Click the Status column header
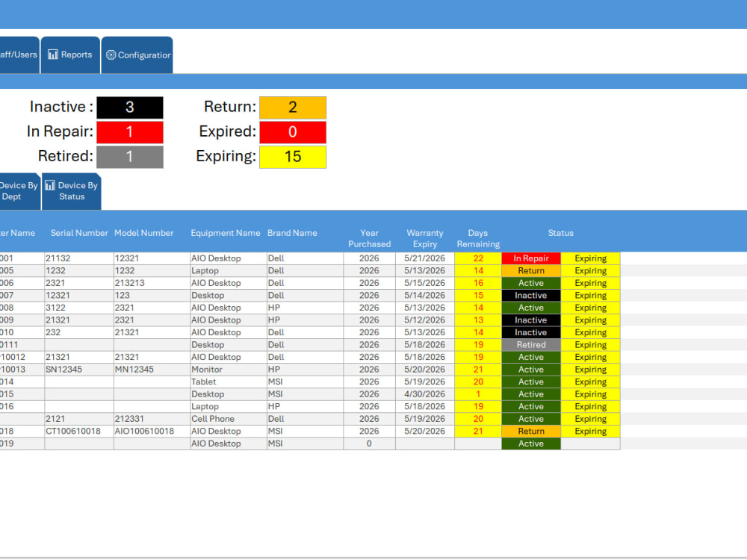Image resolution: width=747 pixels, height=560 pixels. click(x=561, y=233)
